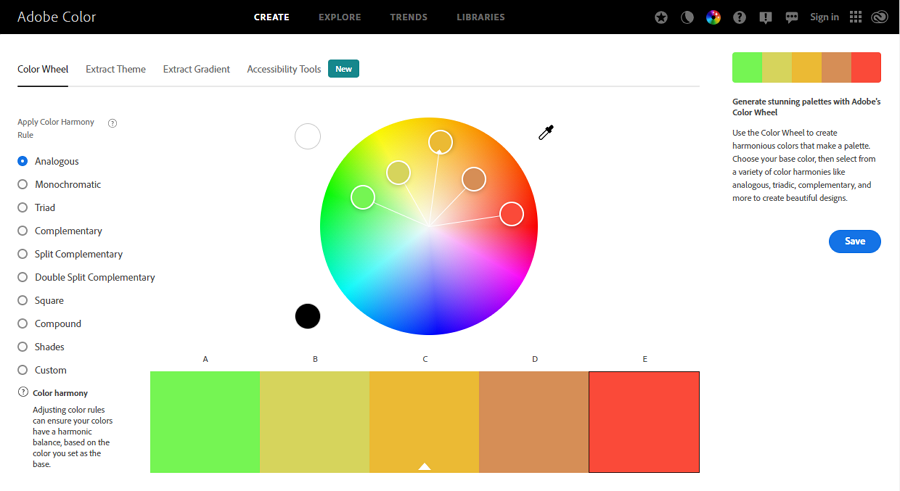Open the CREATE menu
The width and height of the screenshot is (900, 491).
coord(271,17)
